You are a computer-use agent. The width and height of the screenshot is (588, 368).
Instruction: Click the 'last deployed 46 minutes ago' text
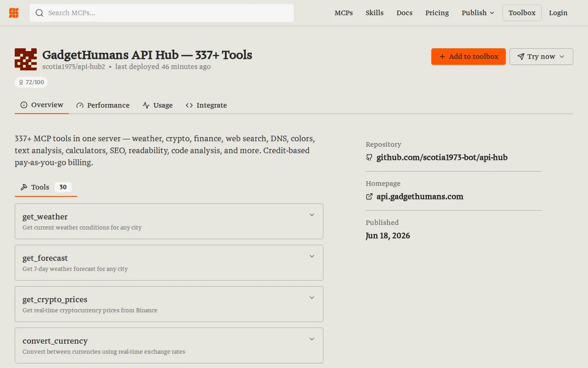pyautogui.click(x=163, y=67)
